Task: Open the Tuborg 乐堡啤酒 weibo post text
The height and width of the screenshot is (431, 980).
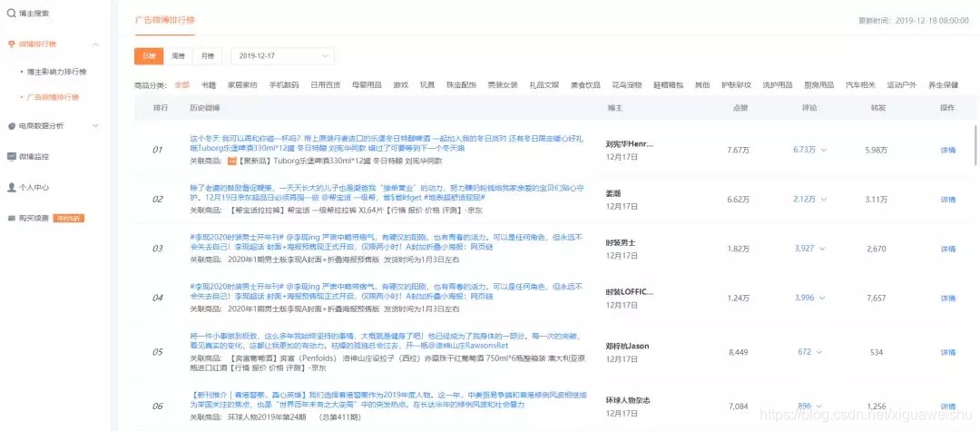Action: point(387,143)
